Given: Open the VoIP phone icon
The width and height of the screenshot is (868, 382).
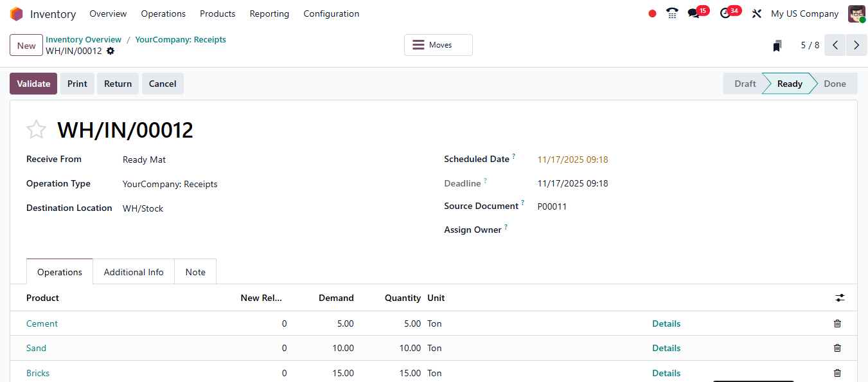Looking at the screenshot, I should click(672, 14).
